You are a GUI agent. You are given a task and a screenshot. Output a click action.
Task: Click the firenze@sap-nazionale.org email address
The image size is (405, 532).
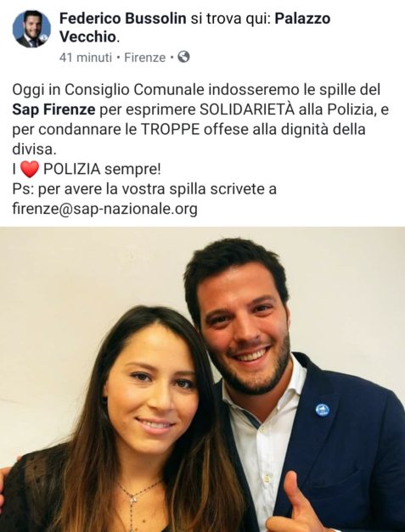[104, 209]
